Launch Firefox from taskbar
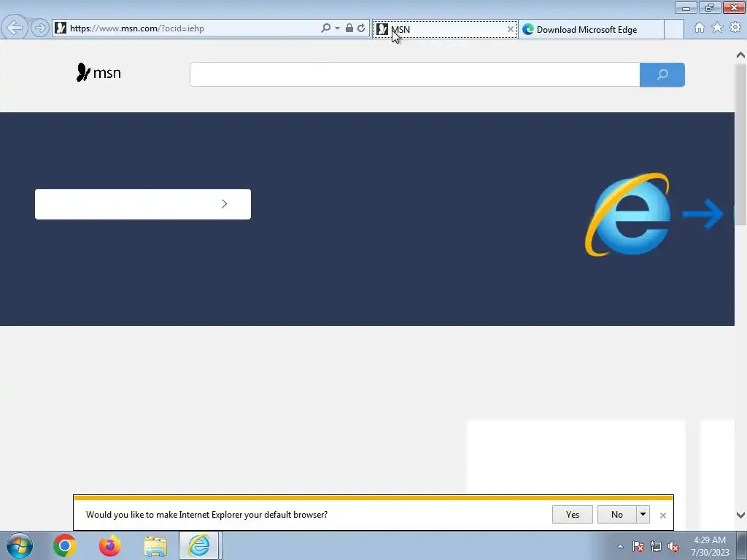The height and width of the screenshot is (560, 747). [x=110, y=545]
